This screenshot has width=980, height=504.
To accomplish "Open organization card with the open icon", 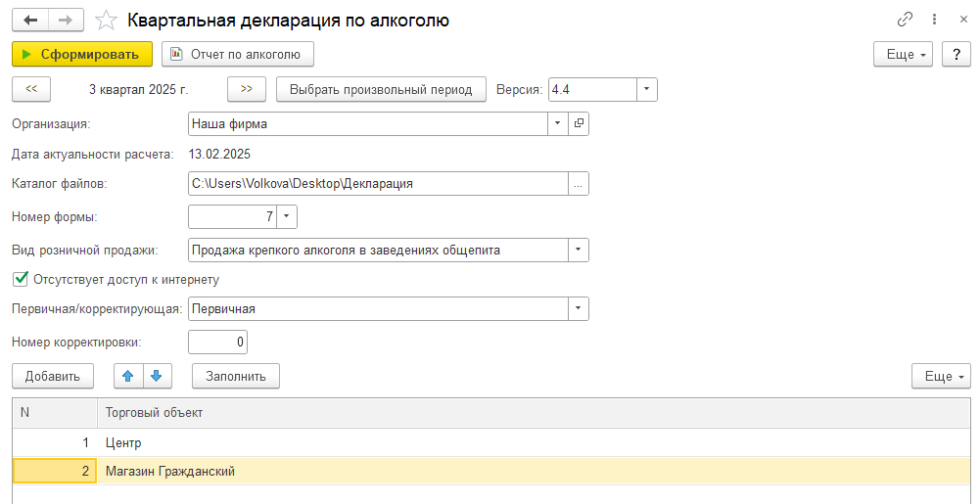I will [579, 124].
